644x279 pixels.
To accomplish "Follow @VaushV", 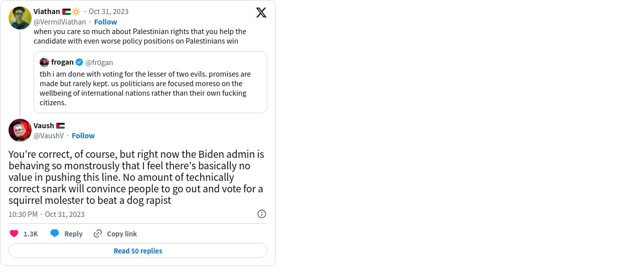I will click(x=83, y=136).
